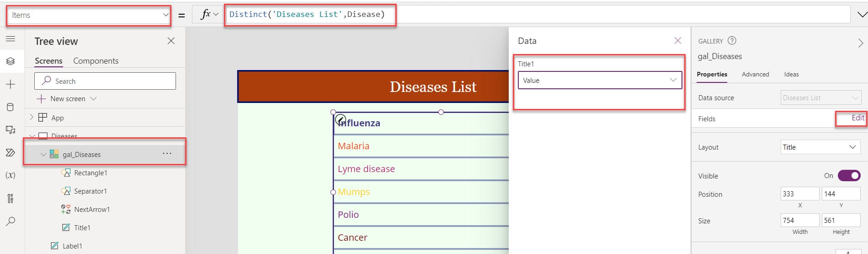This screenshot has height=254, width=868.
Task: Click the Search magnifier icon in sidebar
Action: click(11, 222)
